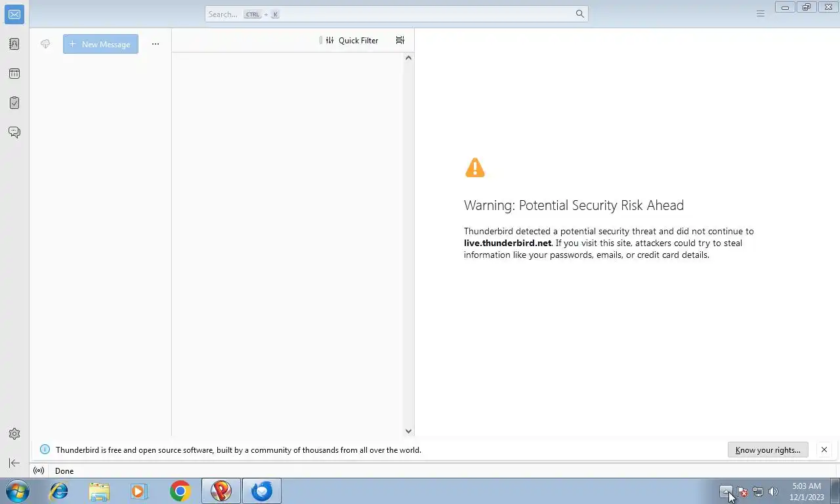
Task: Click message list scroll down arrow
Action: pyautogui.click(x=408, y=431)
